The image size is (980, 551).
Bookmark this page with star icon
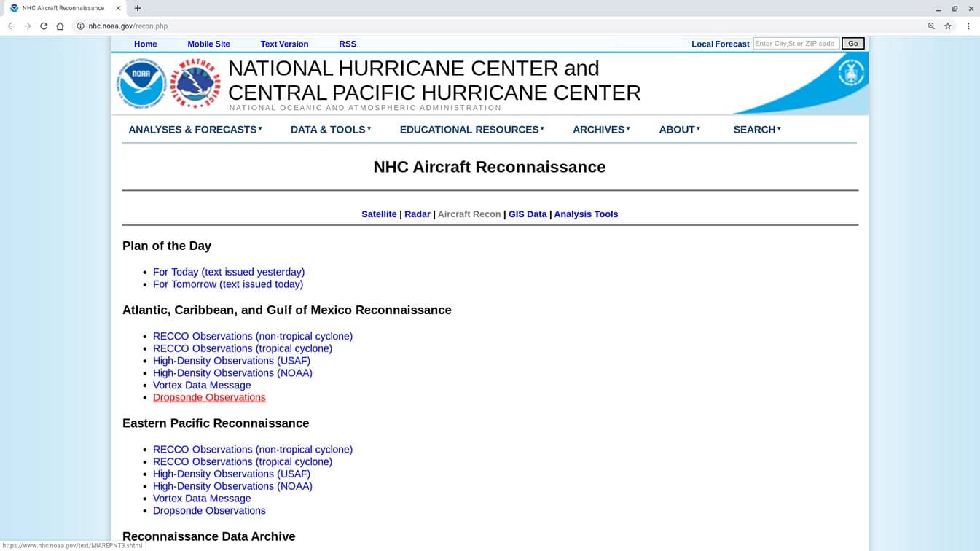pos(948,26)
